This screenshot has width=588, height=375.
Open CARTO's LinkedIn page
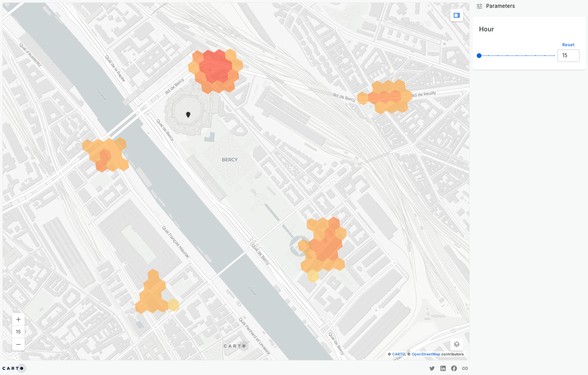[x=443, y=368]
